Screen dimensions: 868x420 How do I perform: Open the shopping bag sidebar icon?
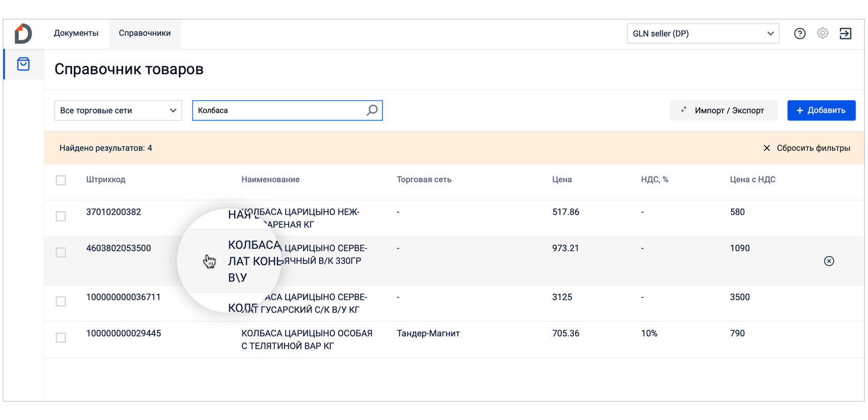[x=23, y=64]
